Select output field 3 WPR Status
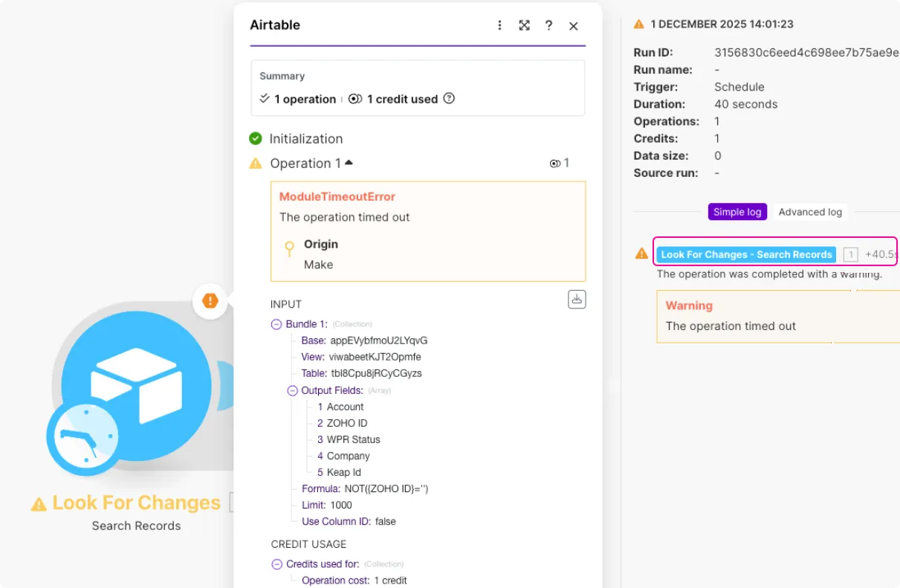The width and height of the screenshot is (900, 588). click(349, 439)
